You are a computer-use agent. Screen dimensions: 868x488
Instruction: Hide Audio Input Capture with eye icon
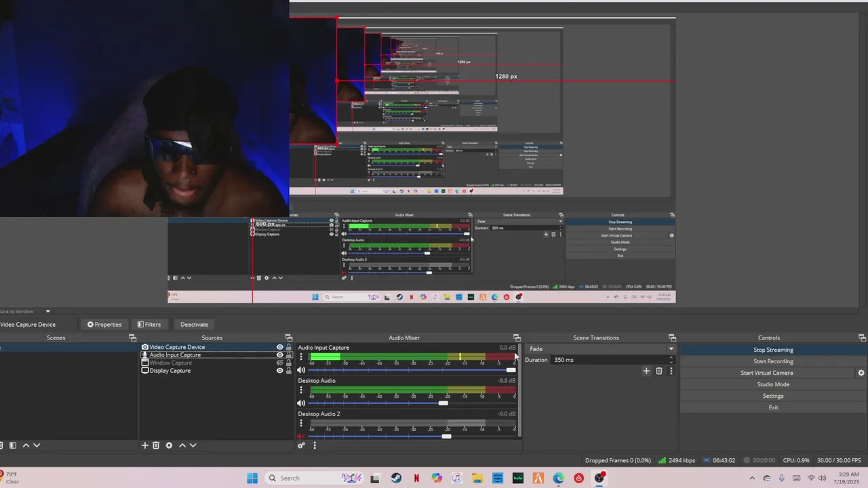coord(279,355)
